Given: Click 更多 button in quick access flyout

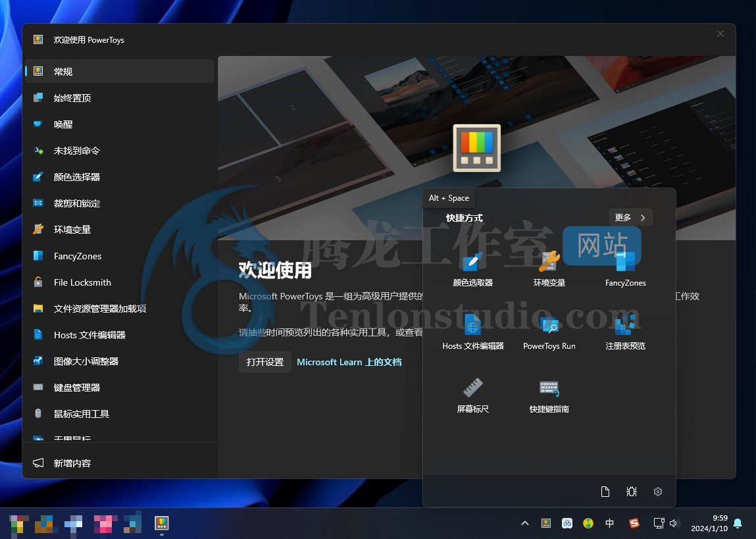Looking at the screenshot, I should [x=630, y=217].
